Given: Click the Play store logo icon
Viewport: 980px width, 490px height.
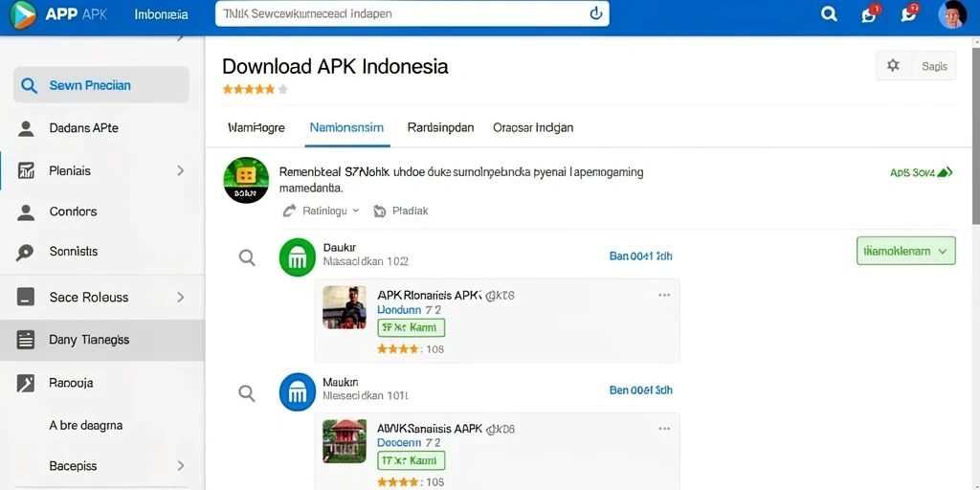Looking at the screenshot, I should 22,15.
